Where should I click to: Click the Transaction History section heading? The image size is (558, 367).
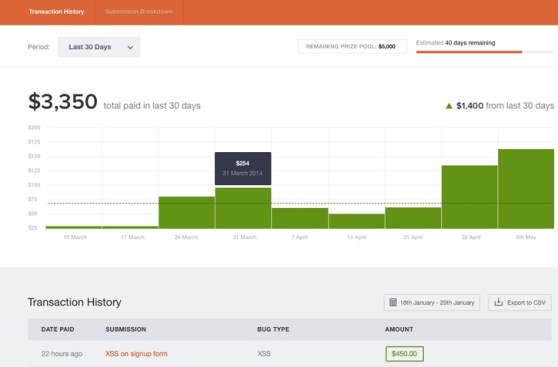point(74,302)
